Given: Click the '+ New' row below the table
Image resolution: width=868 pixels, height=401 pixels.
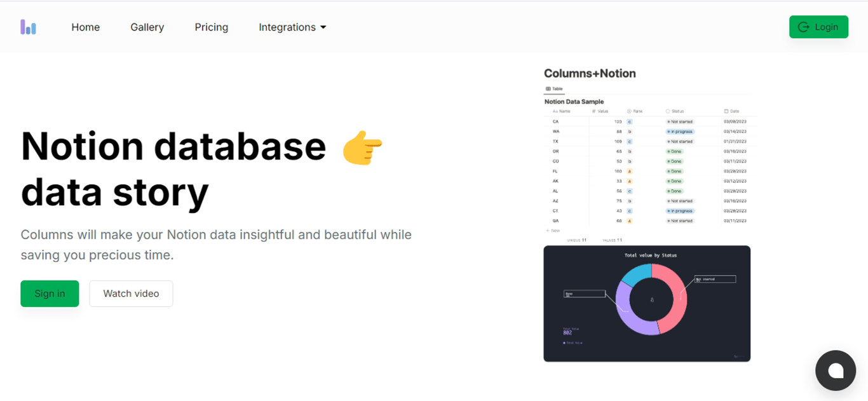Looking at the screenshot, I should [x=553, y=231].
